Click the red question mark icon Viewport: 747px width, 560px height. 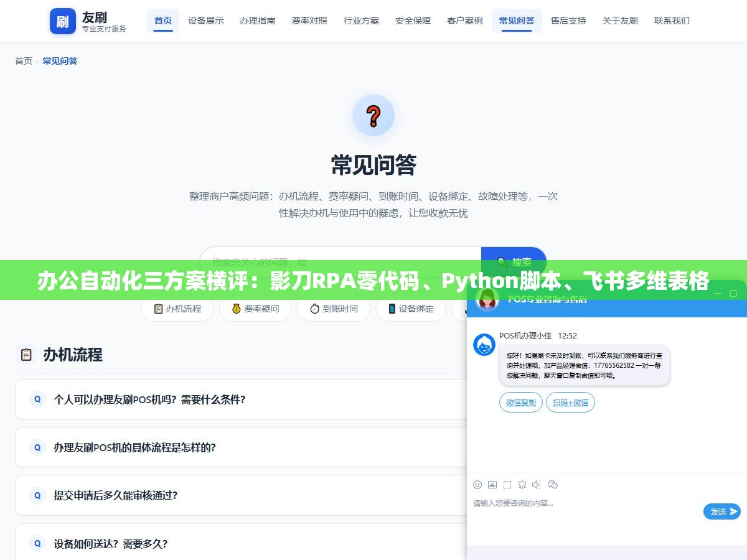374,116
